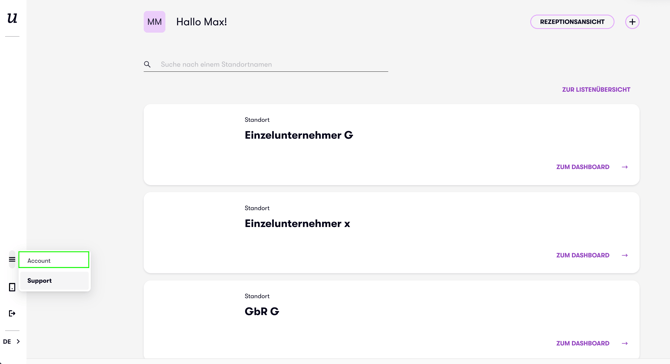Image resolution: width=670 pixels, height=364 pixels.
Task: Open the hamburger menu icon in sidebar
Action: pyautogui.click(x=12, y=259)
